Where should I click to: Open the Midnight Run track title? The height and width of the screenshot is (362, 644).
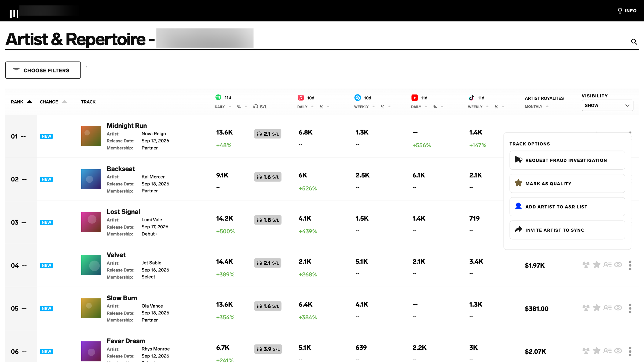(127, 126)
